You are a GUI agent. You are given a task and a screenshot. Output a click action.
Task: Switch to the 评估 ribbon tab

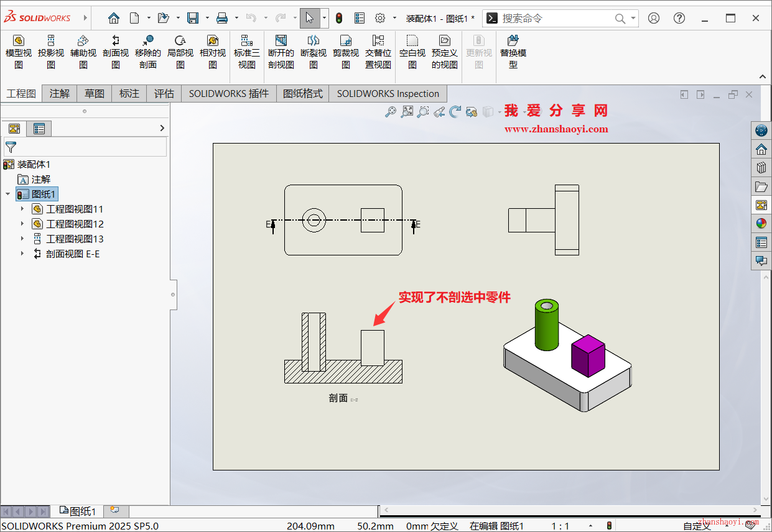164,93
